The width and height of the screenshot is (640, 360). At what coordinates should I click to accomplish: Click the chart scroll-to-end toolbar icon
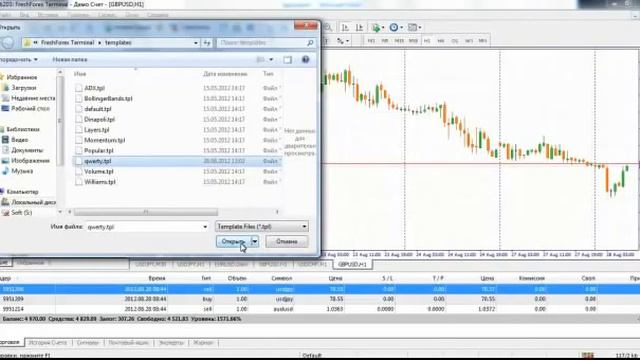tap(345, 27)
